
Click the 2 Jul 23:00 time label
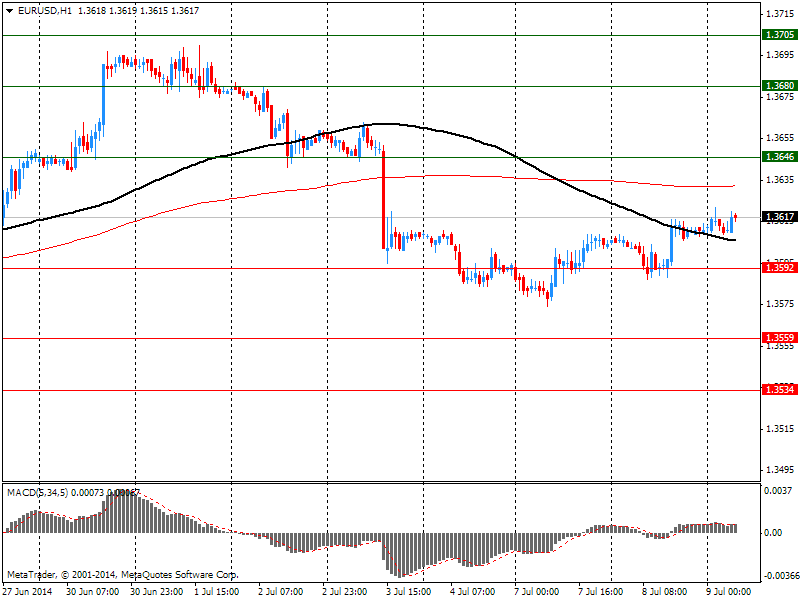pos(344,592)
